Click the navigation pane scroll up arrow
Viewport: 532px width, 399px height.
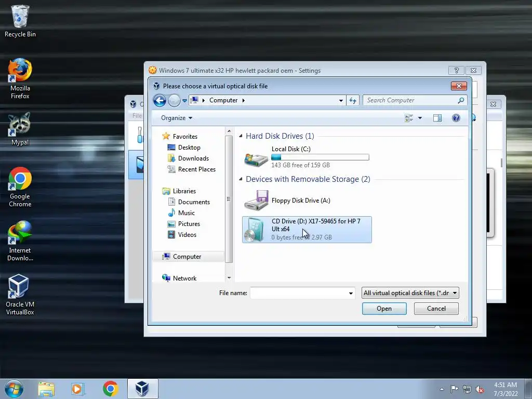[229, 131]
